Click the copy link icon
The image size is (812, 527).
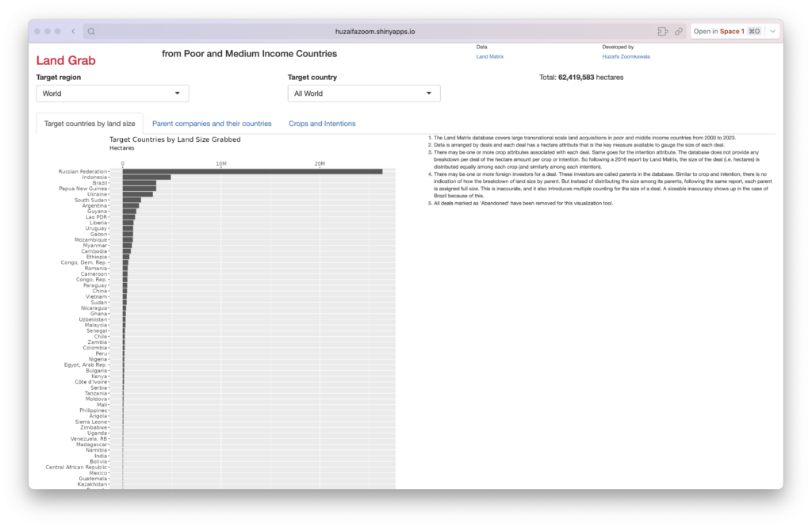(679, 32)
